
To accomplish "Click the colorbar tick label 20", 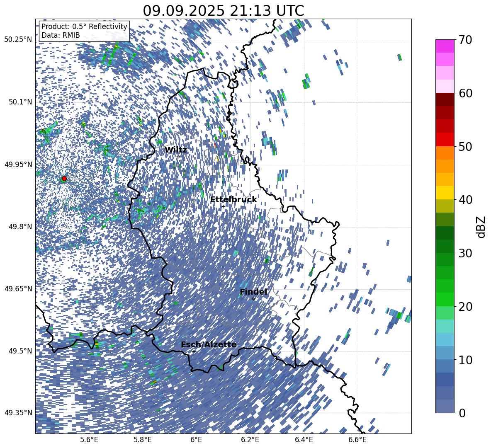I will click(x=465, y=306).
